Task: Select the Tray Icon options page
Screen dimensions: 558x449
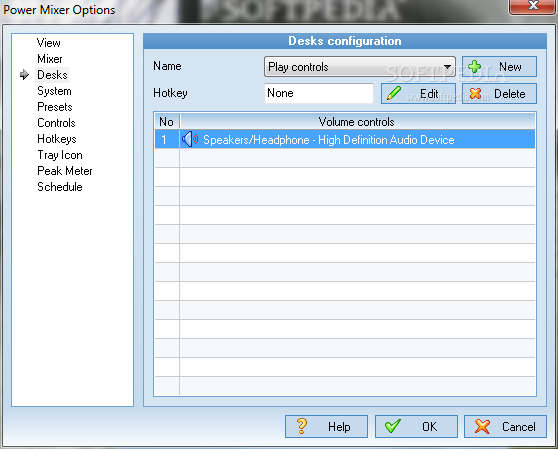Action: tap(60, 155)
